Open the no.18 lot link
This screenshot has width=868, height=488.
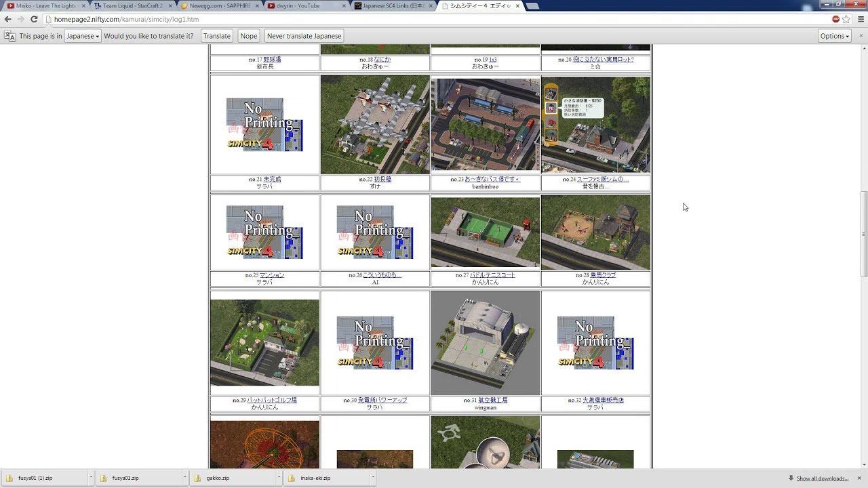coord(382,60)
